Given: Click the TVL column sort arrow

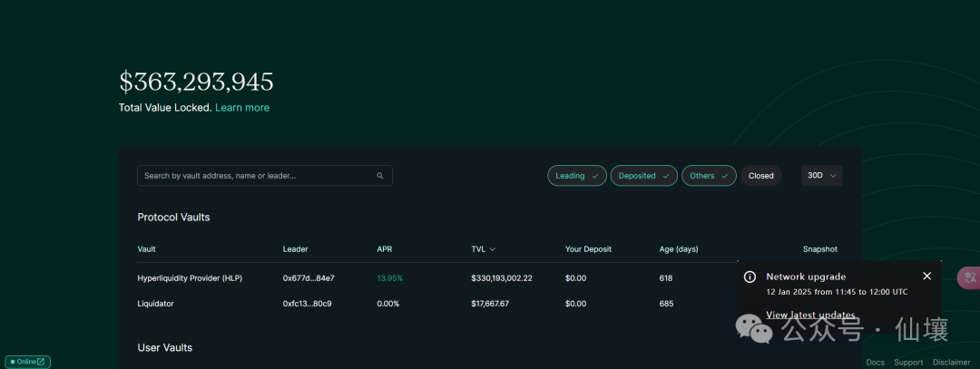Looking at the screenshot, I should click(493, 249).
